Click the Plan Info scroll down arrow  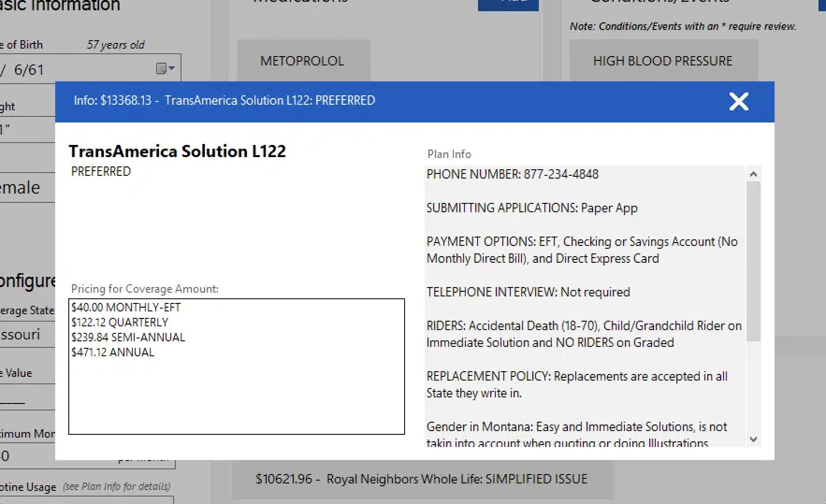(x=753, y=439)
